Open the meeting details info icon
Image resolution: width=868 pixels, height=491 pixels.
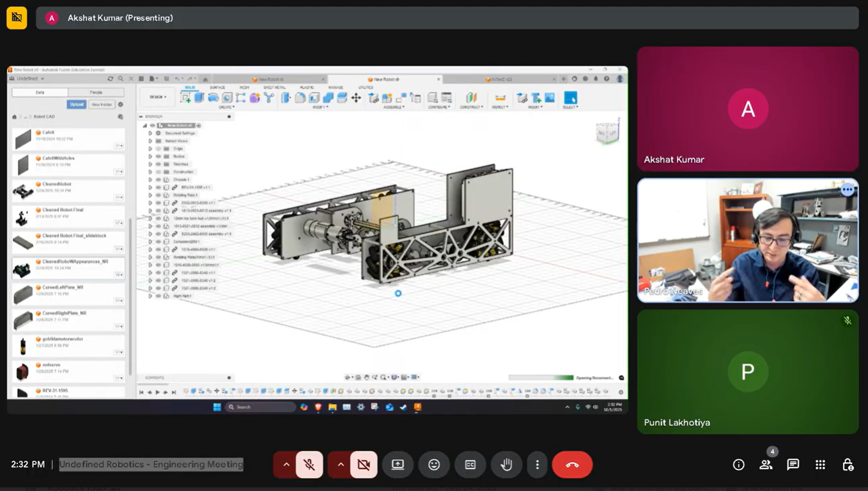[738, 465]
